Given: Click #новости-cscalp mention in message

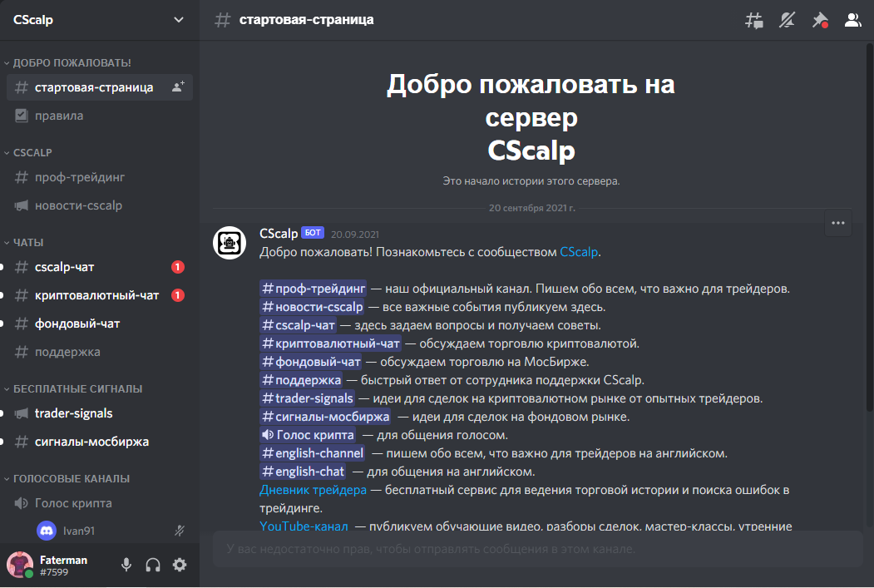Looking at the screenshot, I should 312,307.
